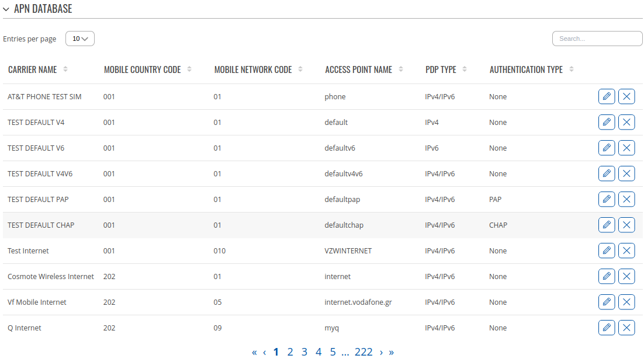Edit the AT&T PHONE TEST SIM entry
This screenshot has height=362, width=644.
tap(607, 96)
